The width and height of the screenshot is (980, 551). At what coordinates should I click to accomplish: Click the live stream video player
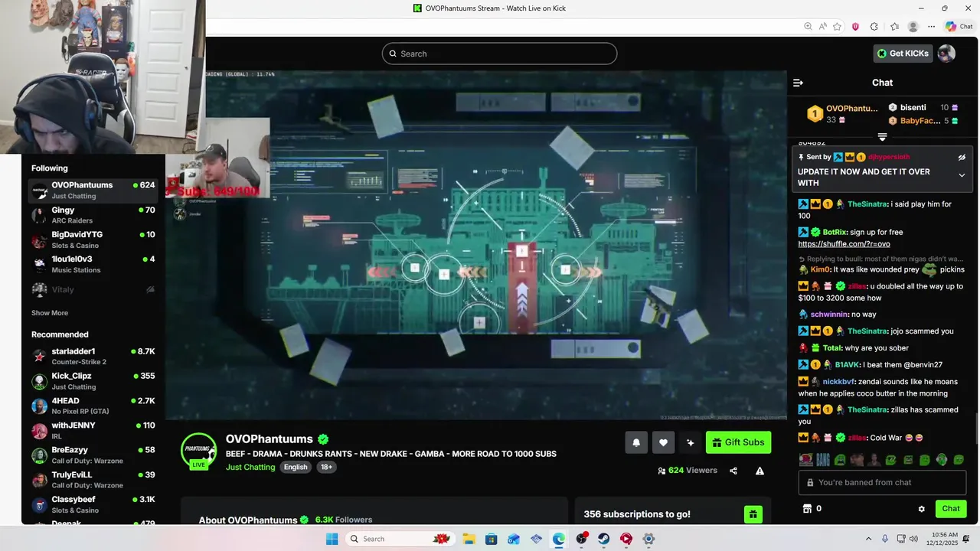(x=476, y=246)
